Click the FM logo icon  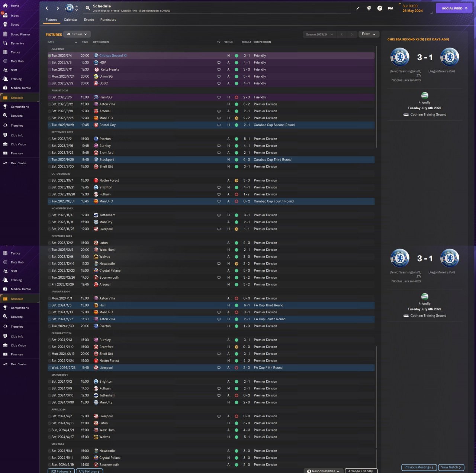tap(390, 8)
